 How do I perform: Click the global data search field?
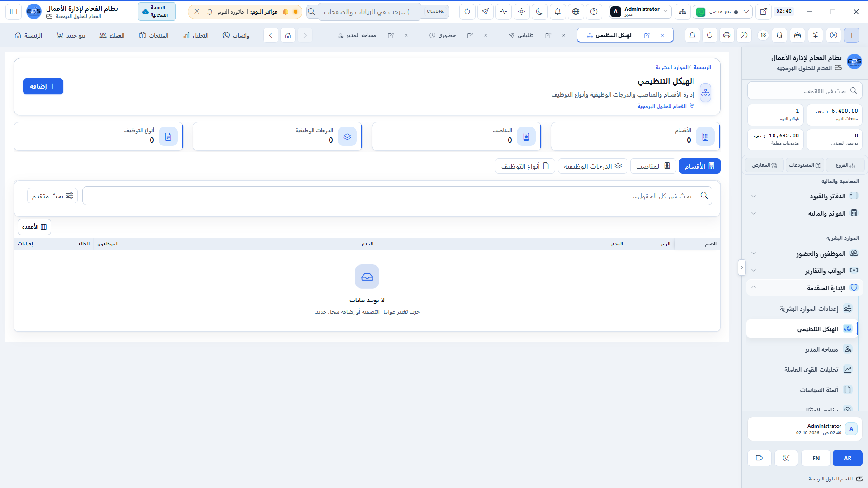click(x=369, y=12)
